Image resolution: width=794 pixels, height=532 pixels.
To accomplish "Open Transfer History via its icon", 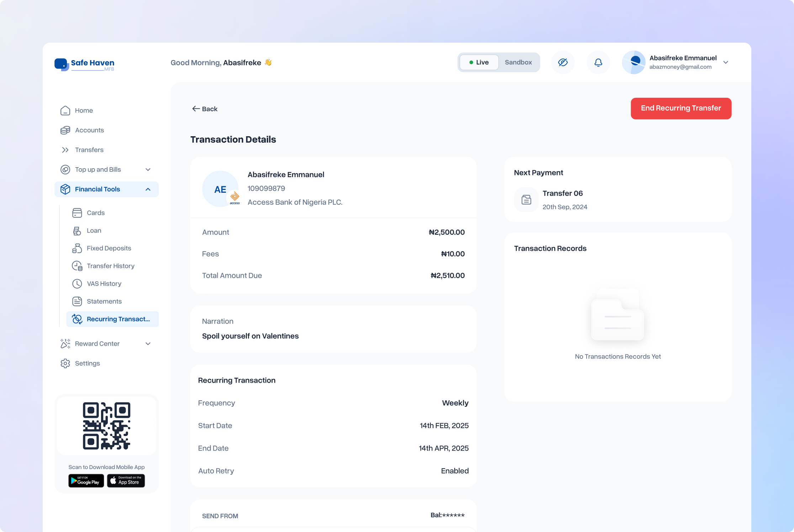I will click(x=77, y=266).
